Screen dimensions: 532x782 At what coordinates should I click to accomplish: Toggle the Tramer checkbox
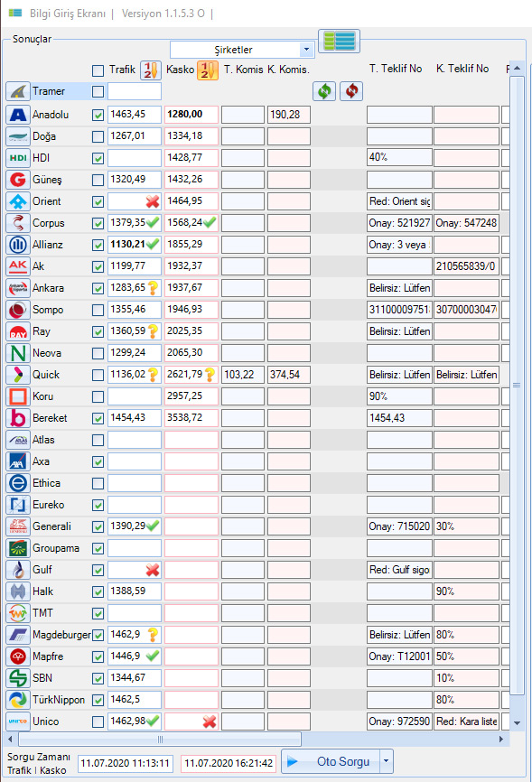[x=98, y=92]
